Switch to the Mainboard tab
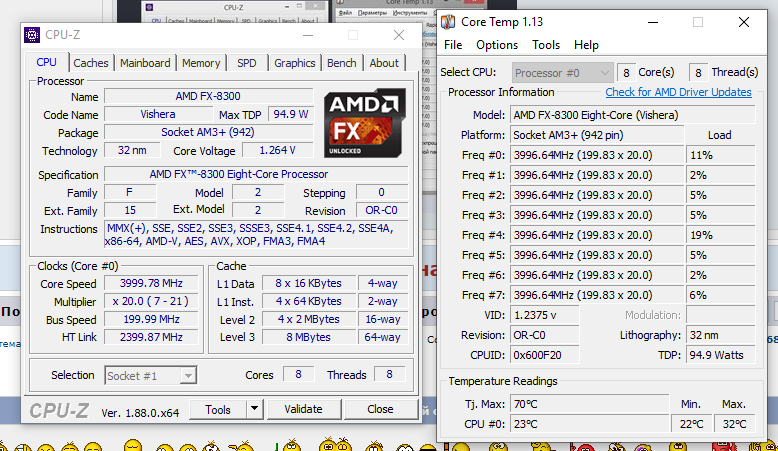This screenshot has height=451, width=778. 145,63
